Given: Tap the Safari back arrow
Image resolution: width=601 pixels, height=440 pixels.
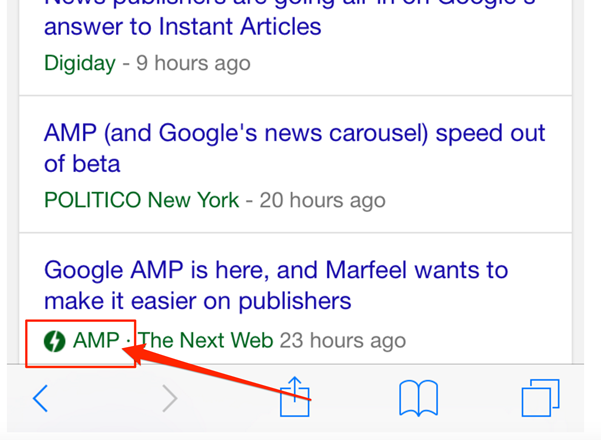Looking at the screenshot, I should point(40,399).
